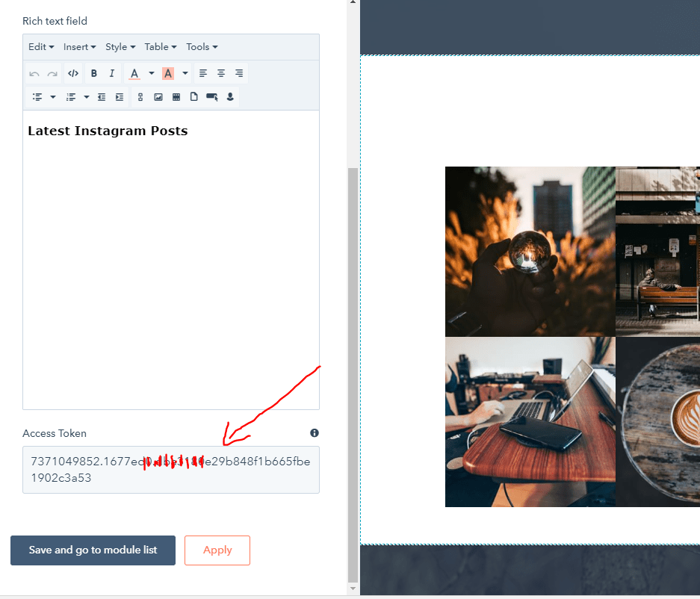Open the source code editor icon
This screenshot has height=599, width=700.
(72, 73)
